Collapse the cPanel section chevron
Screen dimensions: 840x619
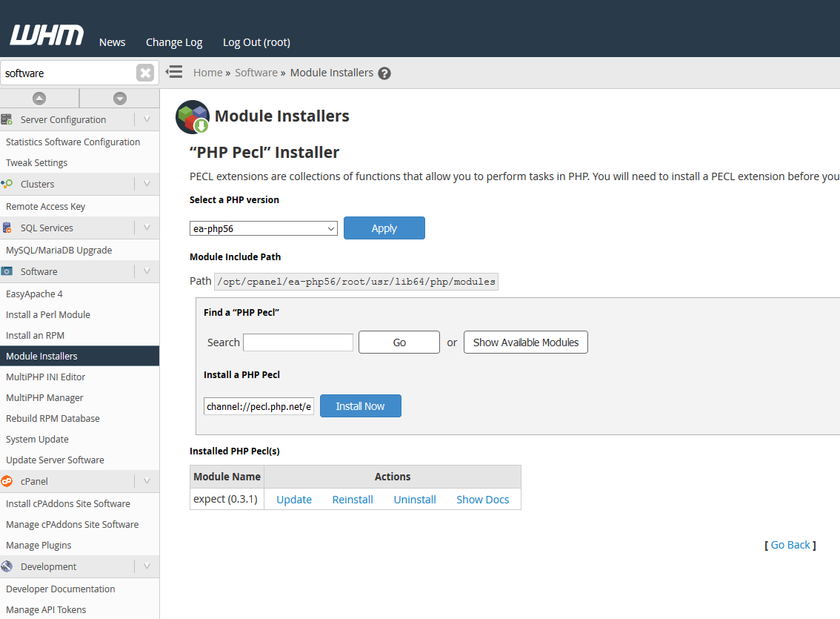(147, 481)
